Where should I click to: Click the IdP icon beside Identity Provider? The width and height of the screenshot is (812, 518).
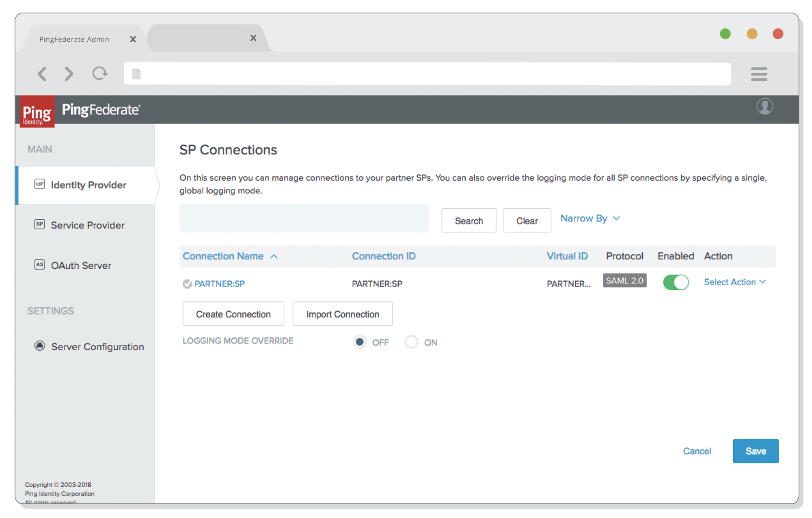pyautogui.click(x=39, y=184)
